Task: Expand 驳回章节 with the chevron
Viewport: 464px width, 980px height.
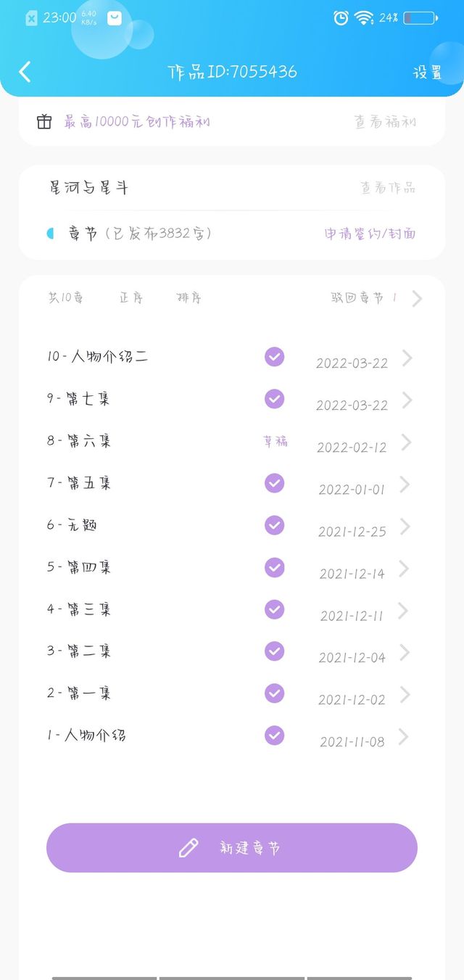Action: (x=417, y=298)
